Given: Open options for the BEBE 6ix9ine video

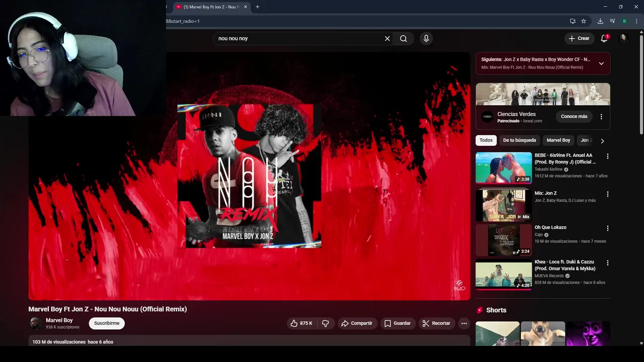Looking at the screenshot, I should point(607,156).
